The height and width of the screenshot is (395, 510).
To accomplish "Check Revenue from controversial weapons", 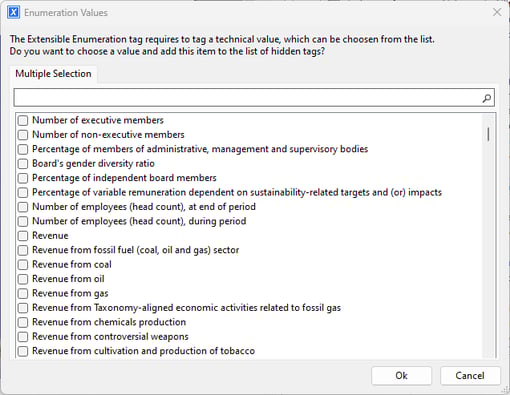I will [x=23, y=337].
